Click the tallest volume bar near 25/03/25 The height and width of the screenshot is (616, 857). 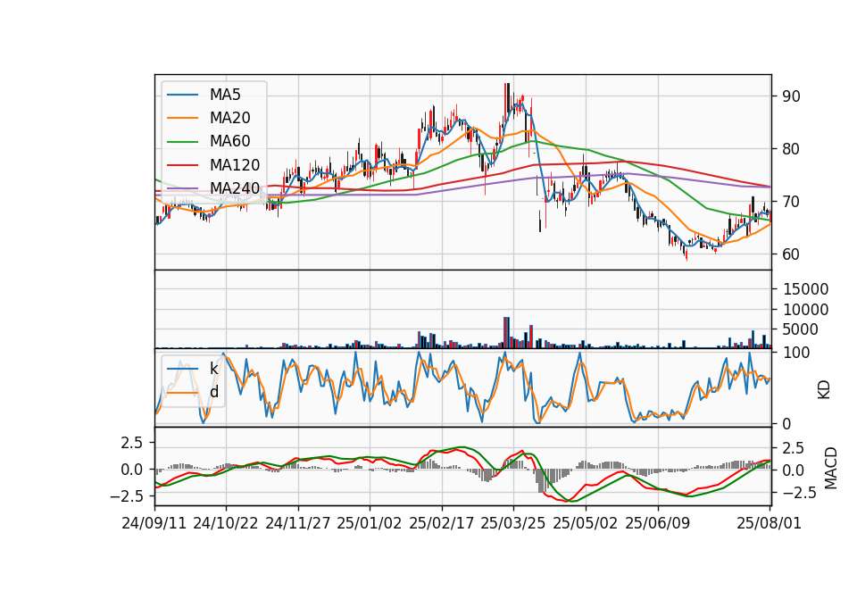point(506,332)
